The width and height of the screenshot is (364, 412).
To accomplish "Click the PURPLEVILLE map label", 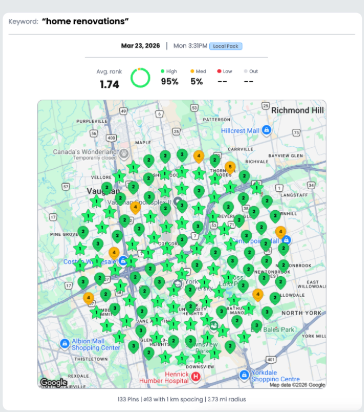I will click(x=92, y=121).
